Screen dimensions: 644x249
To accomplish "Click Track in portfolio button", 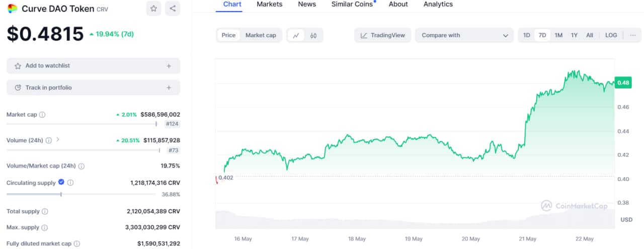I will coord(93,88).
